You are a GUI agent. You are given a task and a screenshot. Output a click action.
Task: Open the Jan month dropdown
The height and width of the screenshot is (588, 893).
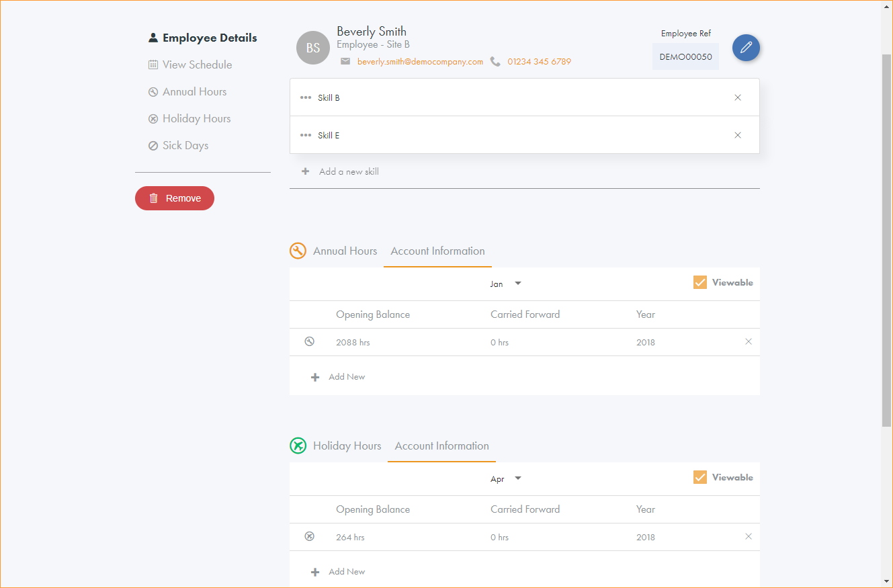506,284
